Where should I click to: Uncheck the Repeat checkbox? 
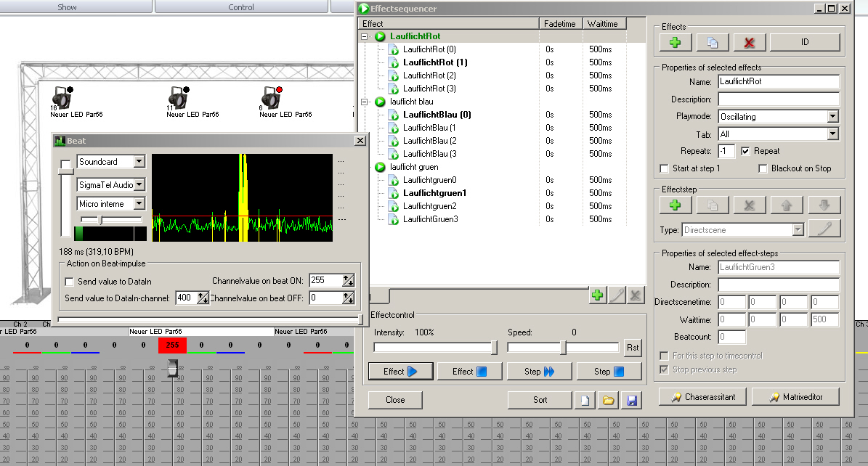[745, 151]
